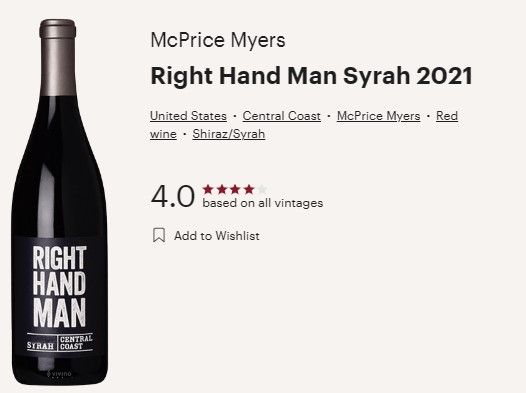Click the RIGHT HAND MAN bottle label
This screenshot has width=526, height=393.
pos(59,287)
